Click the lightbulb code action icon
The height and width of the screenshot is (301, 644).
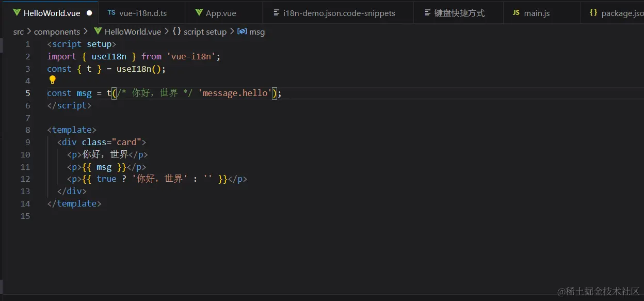coord(52,80)
